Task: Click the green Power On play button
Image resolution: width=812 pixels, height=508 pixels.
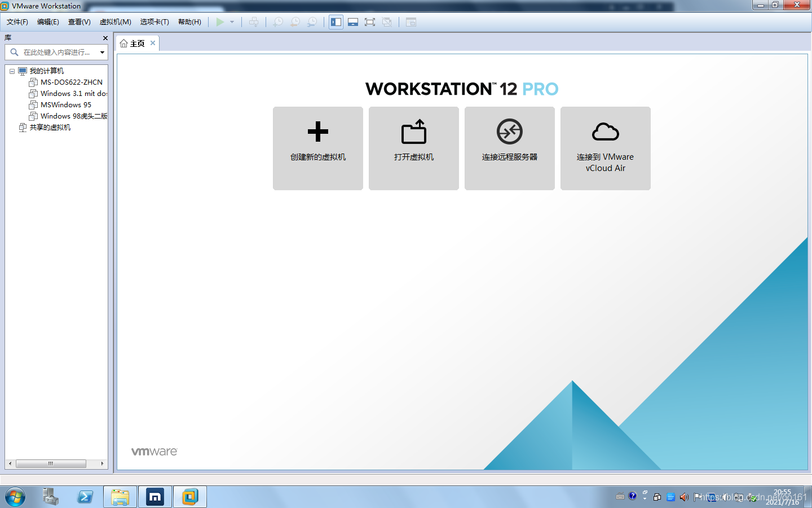Action: 220,22
